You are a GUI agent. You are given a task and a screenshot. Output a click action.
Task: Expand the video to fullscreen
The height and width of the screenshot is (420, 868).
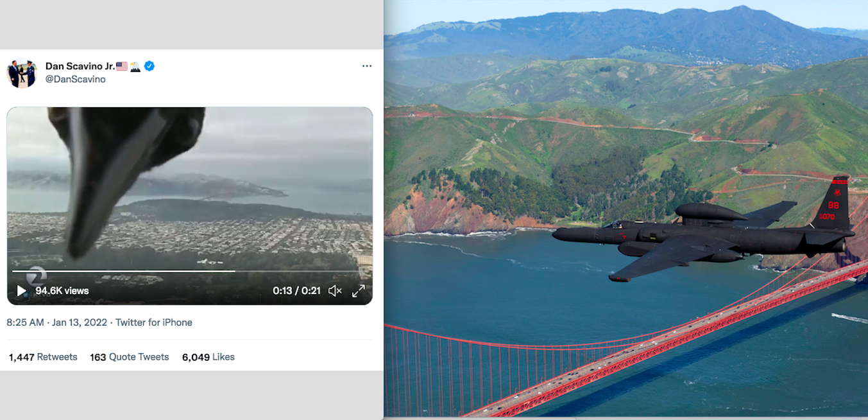359,291
